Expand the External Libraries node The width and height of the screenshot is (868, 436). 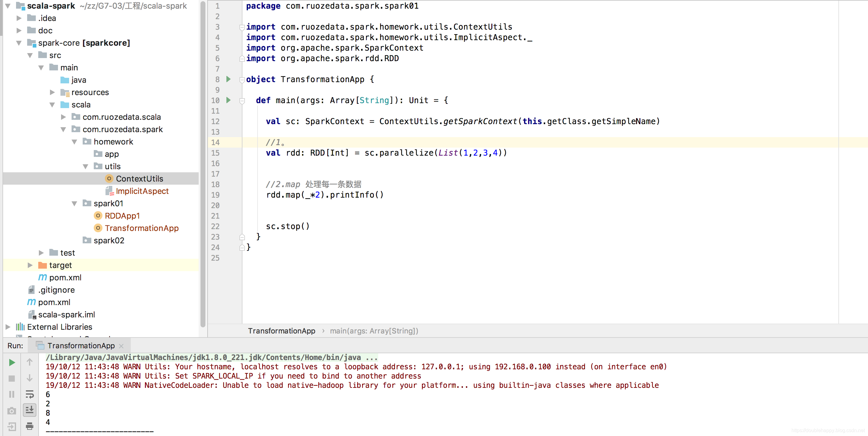click(8, 327)
